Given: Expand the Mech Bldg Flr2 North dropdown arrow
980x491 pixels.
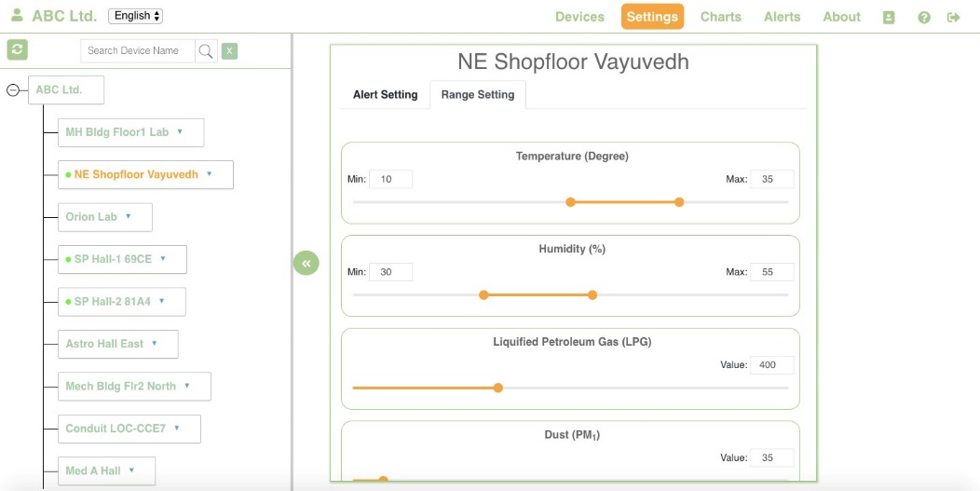Looking at the screenshot, I should 187,386.
